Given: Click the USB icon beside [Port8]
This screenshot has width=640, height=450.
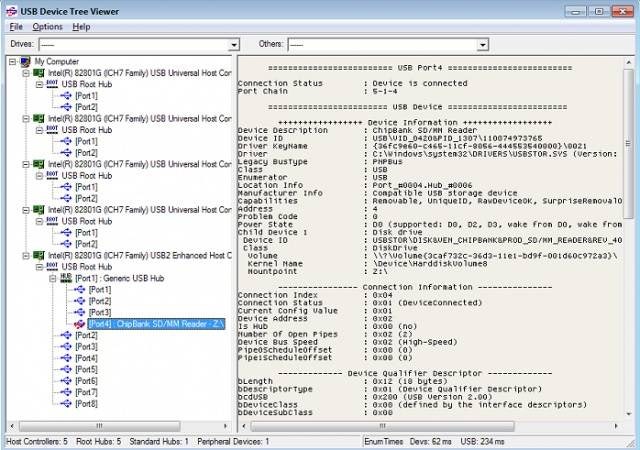Looking at the screenshot, I should click(x=66, y=404).
